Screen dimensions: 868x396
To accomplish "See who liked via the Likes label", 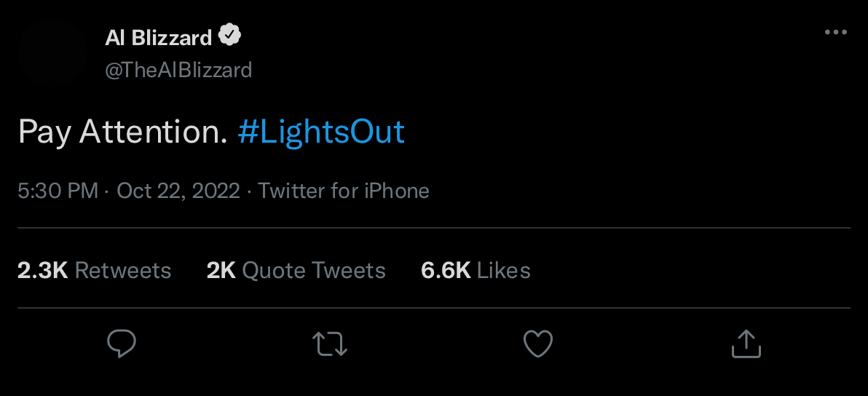I will 504,270.
